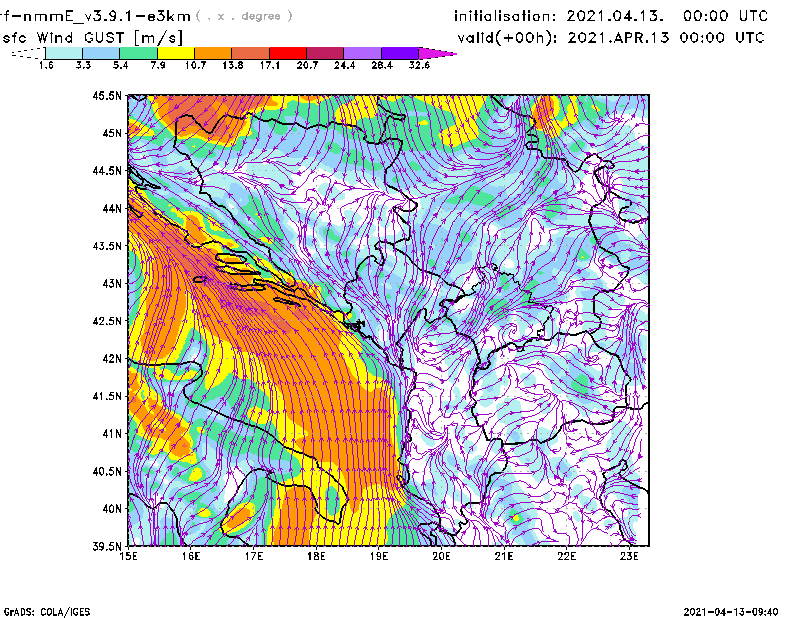Click the legend value 7.9
The width and height of the screenshot is (800, 618).
158,65
